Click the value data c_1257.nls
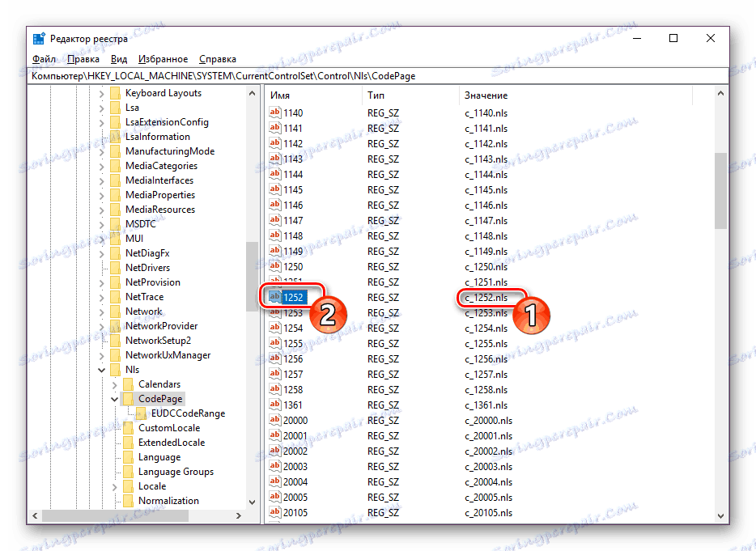756x551 pixels. click(x=486, y=374)
